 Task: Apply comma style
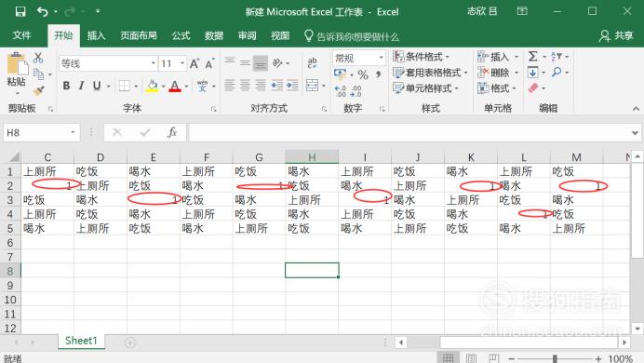tap(378, 74)
